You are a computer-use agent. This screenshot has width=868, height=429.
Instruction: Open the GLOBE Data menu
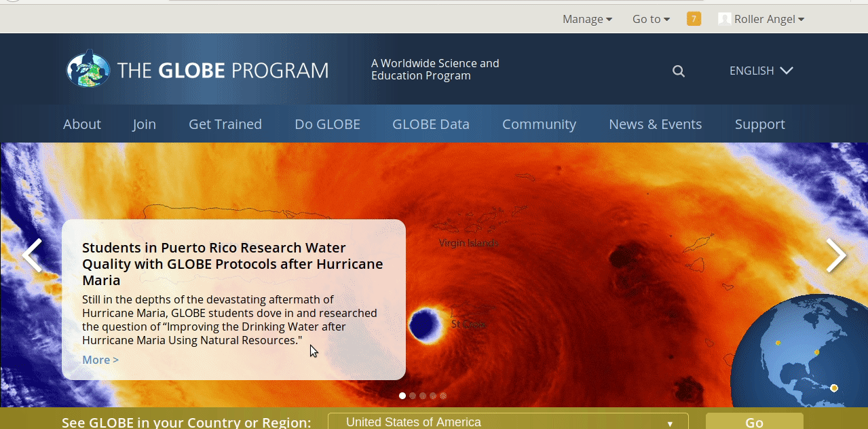coord(431,124)
